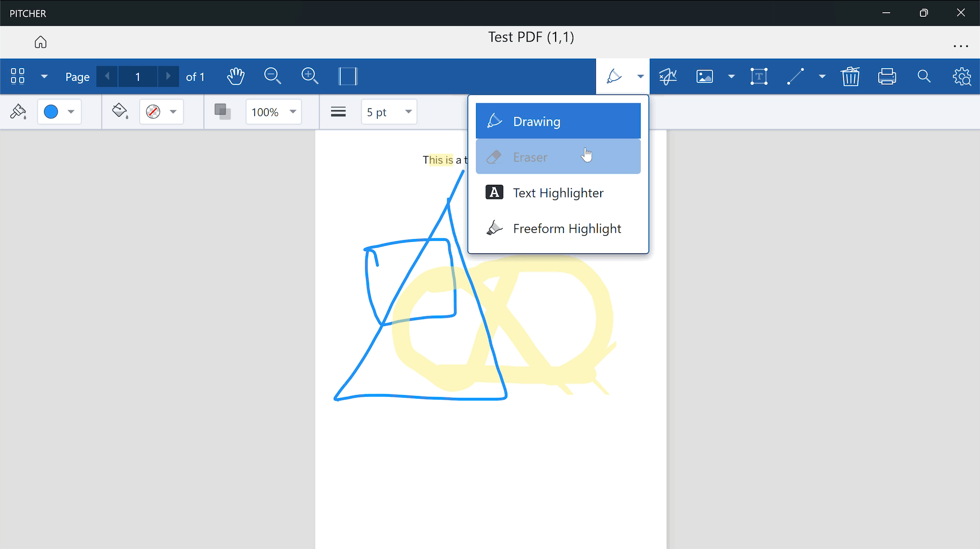Click the zoom in magnifier
This screenshot has height=549, width=980.
point(310,76)
